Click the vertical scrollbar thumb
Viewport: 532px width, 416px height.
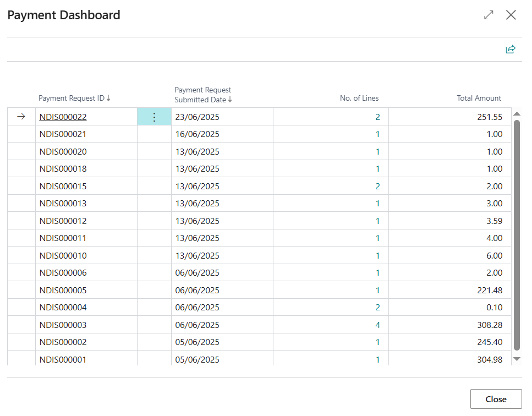pyautogui.click(x=517, y=235)
